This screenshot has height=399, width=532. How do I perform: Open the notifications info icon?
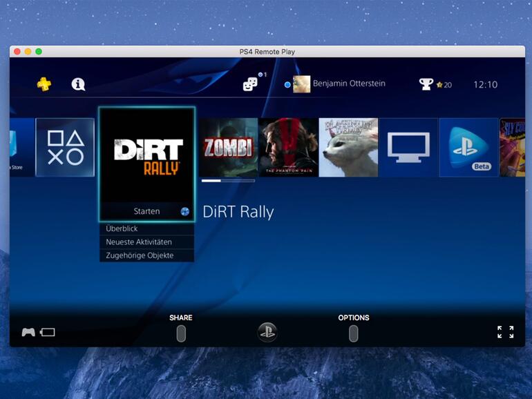coord(78,84)
